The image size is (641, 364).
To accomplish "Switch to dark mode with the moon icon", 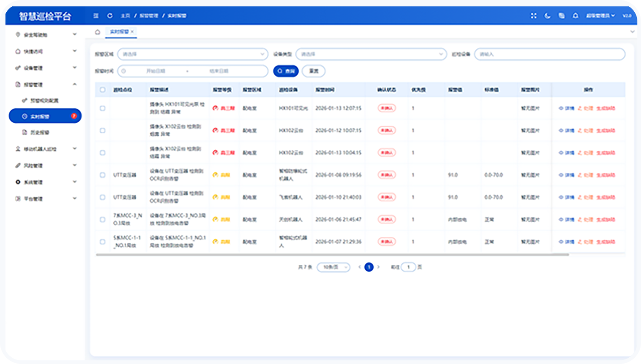I will coord(548,15).
